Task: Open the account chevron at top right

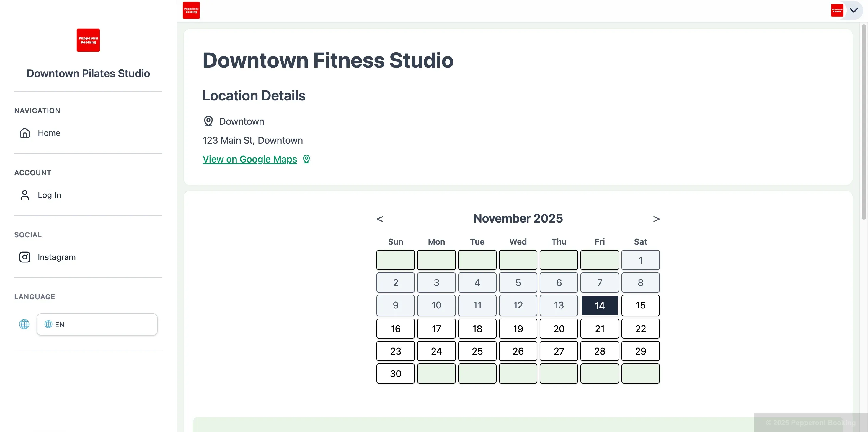Action: click(x=854, y=10)
